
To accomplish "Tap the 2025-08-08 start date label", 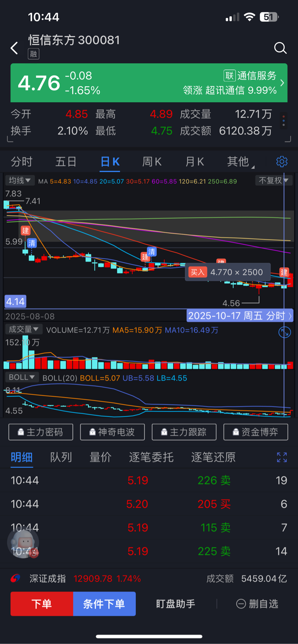I will (x=30, y=316).
